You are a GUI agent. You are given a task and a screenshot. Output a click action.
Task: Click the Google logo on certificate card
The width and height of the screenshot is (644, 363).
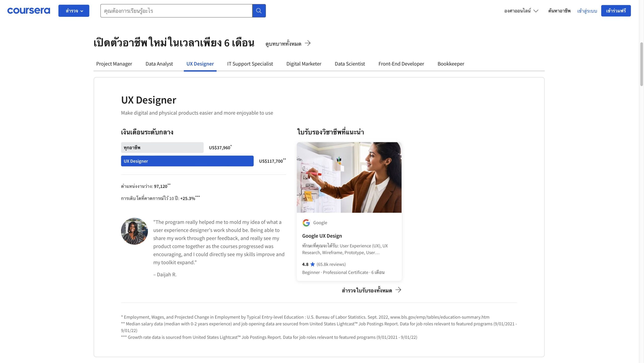[306, 223]
